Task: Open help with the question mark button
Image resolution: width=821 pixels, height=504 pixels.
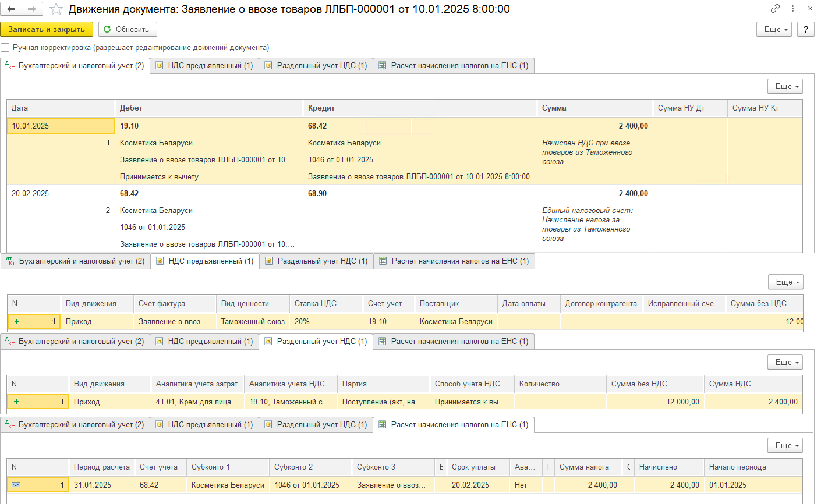Action: (806, 29)
